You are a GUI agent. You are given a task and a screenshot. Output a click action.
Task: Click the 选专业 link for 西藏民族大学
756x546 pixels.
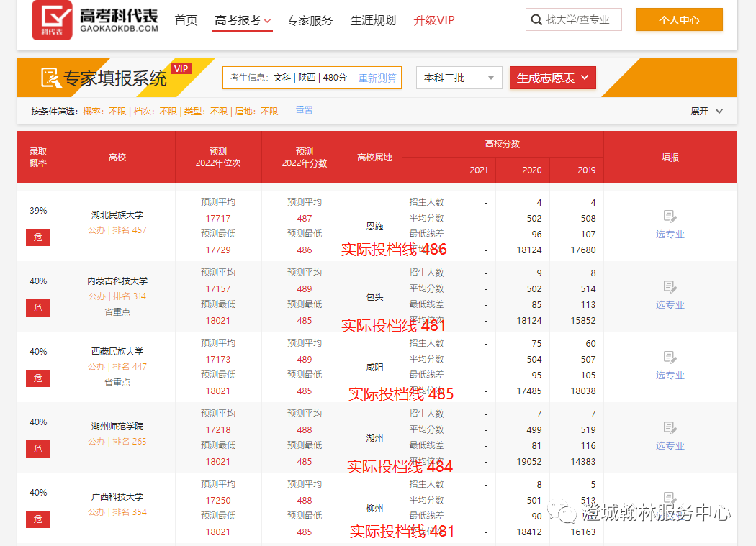pyautogui.click(x=670, y=375)
